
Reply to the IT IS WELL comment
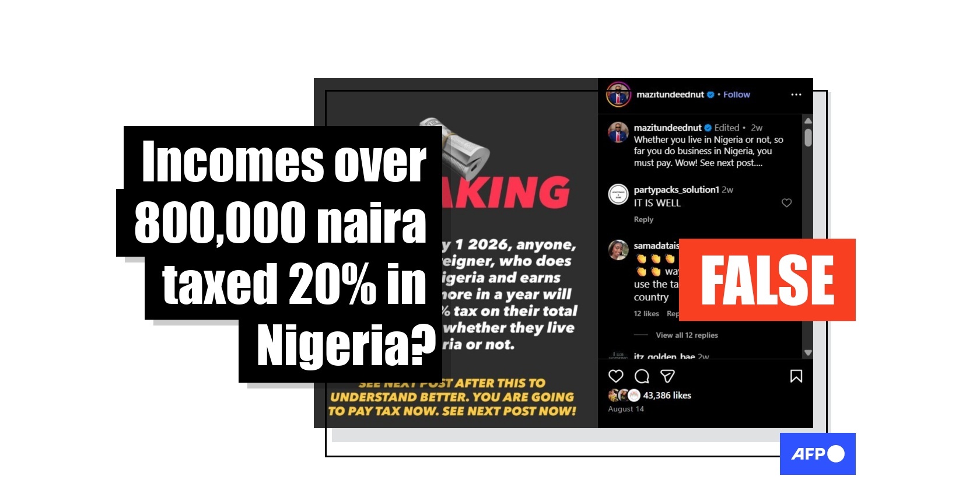pos(643,219)
